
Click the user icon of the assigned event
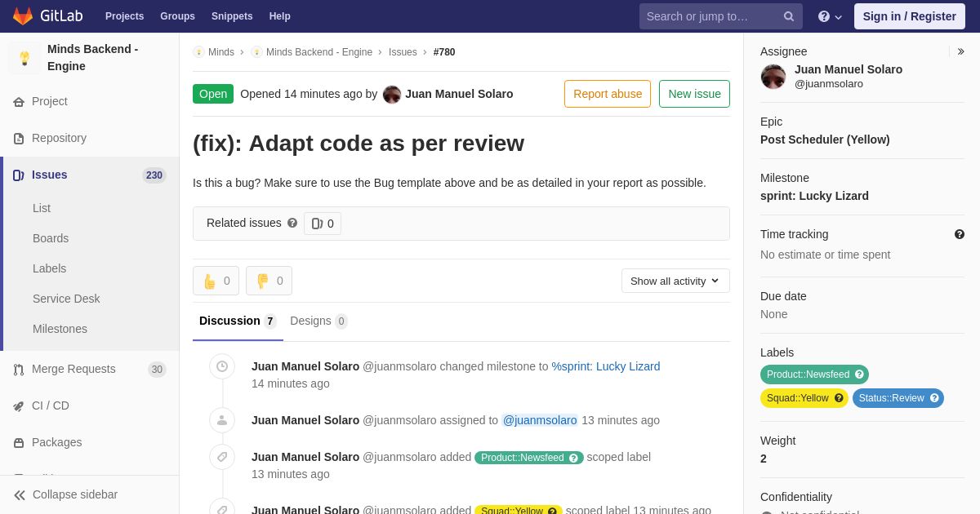[222, 420]
